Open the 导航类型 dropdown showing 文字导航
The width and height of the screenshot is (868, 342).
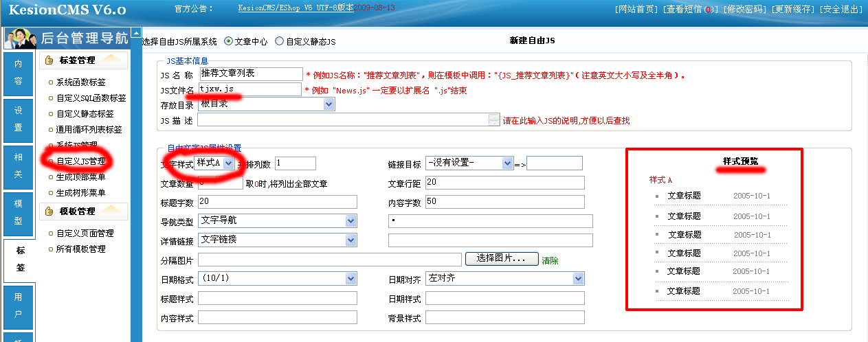click(x=277, y=220)
